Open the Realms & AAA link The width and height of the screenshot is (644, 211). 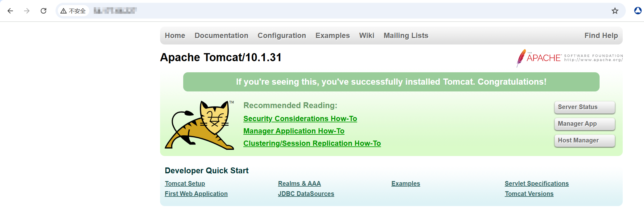click(x=299, y=184)
